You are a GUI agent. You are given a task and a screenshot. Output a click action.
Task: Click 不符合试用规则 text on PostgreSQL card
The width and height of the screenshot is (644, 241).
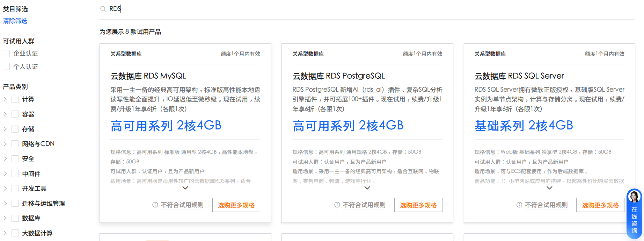[x=364, y=205]
